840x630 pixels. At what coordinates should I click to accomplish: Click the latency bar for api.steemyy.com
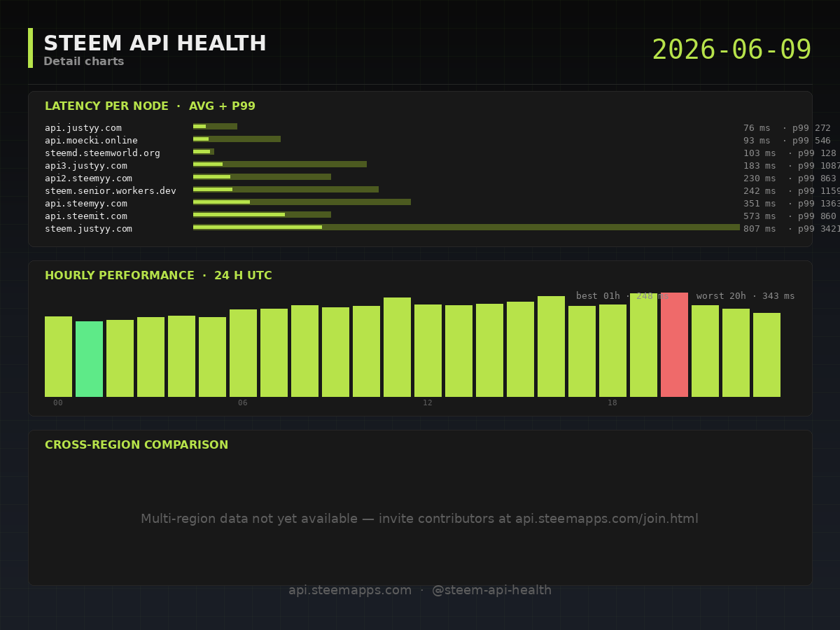tap(302, 202)
